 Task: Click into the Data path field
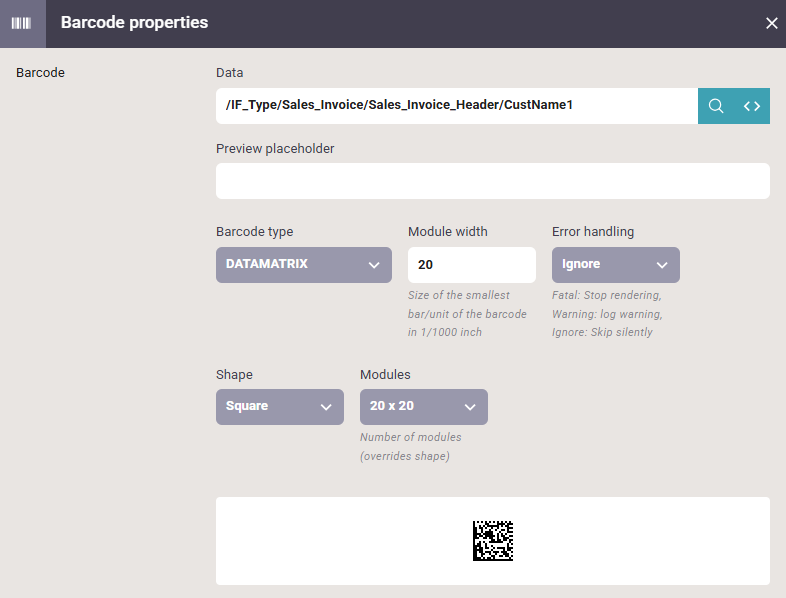(x=457, y=106)
